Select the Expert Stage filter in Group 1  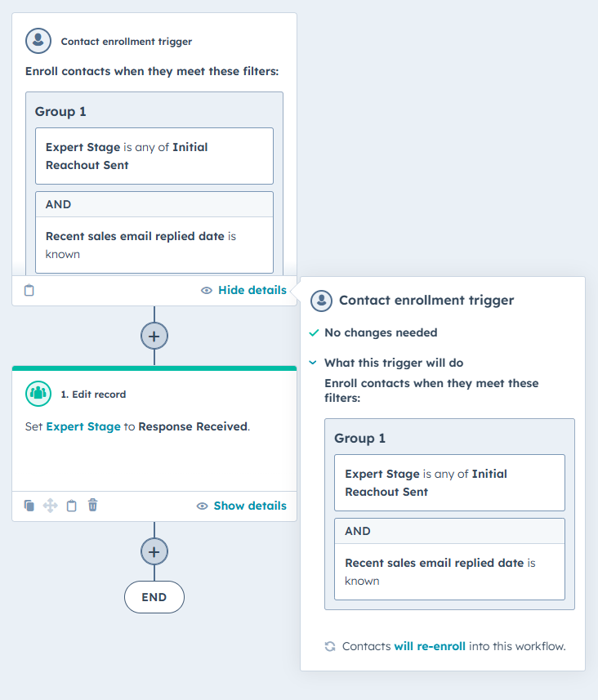pos(154,155)
